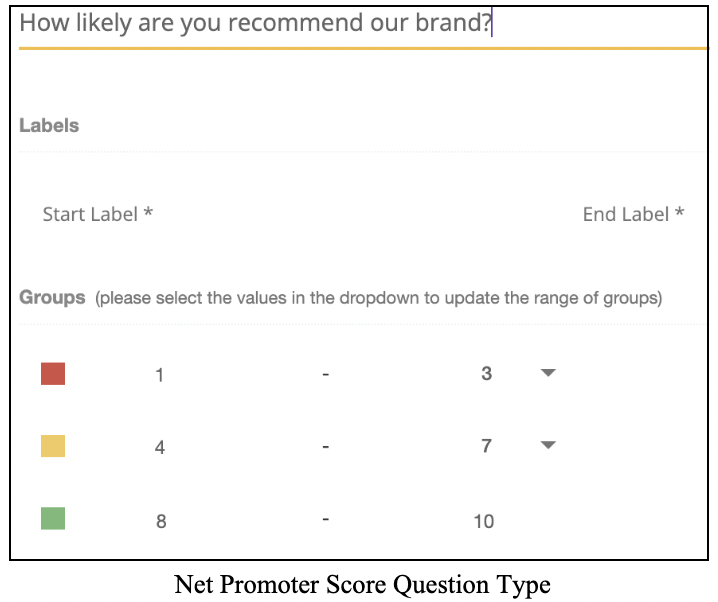The height and width of the screenshot is (602, 718).
Task: Click the red group start value 1
Action: point(160,376)
